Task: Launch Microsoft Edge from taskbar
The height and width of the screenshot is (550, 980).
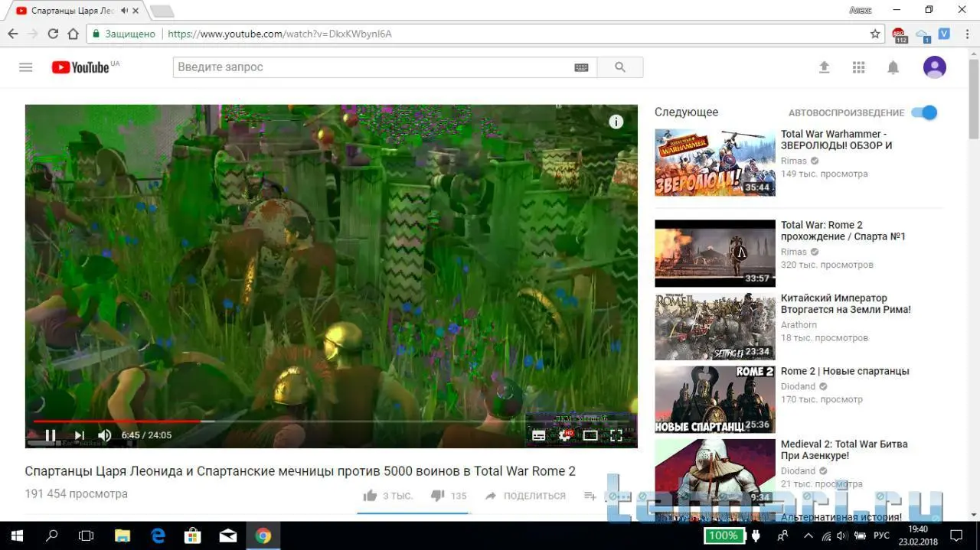Action: 158,535
